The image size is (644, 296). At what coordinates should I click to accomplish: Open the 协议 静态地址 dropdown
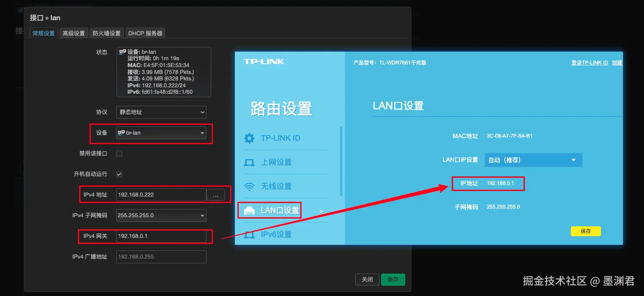161,112
